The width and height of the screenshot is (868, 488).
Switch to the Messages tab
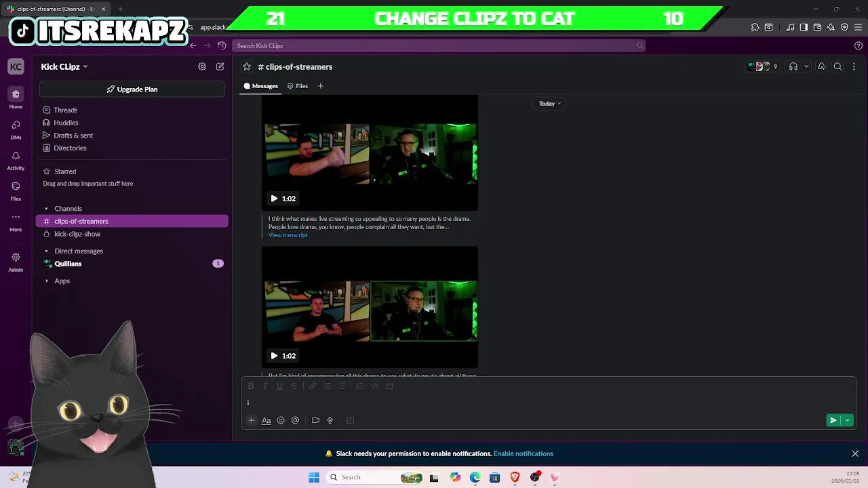tap(261, 86)
